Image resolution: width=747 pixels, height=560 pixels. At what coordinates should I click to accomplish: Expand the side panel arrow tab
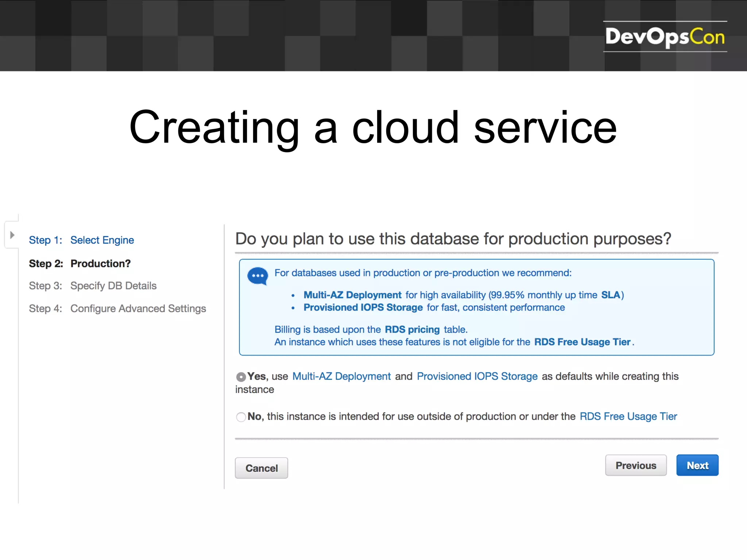click(12, 235)
